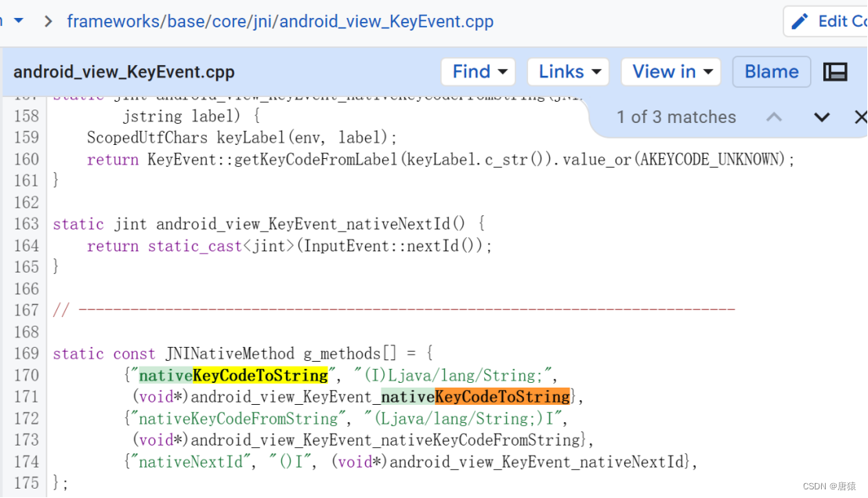Open the View in dropdown menu
The height and width of the screenshot is (498, 868).
(671, 72)
